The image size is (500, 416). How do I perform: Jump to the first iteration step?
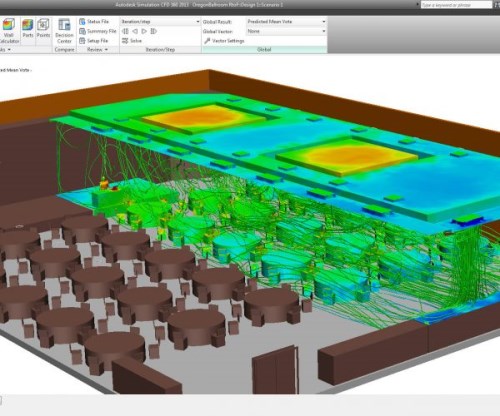[125, 31]
